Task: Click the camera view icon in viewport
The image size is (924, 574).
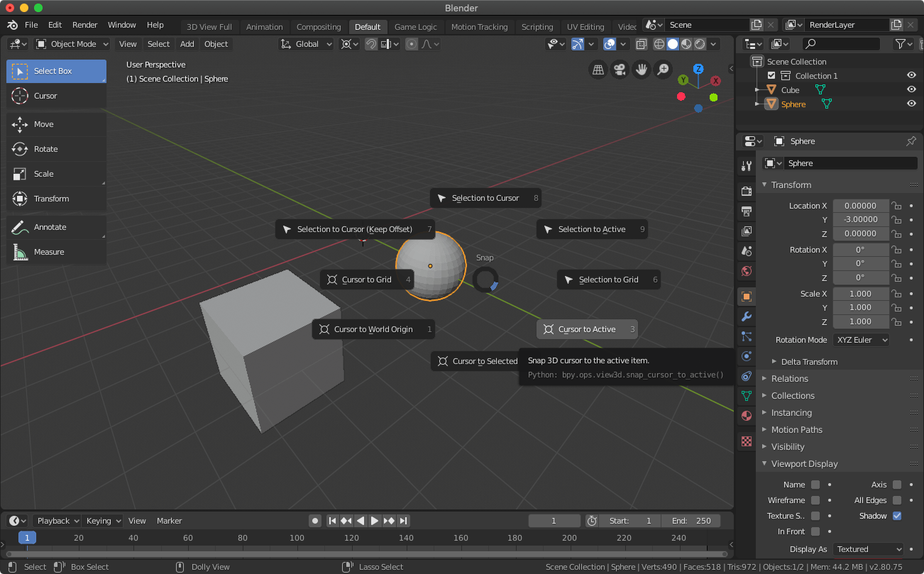Action: pos(620,70)
